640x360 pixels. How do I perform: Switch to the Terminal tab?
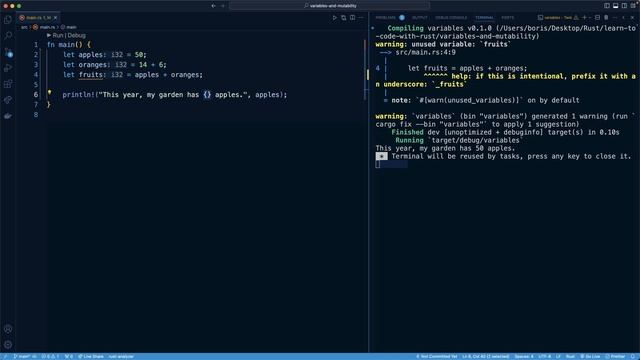[x=484, y=18]
